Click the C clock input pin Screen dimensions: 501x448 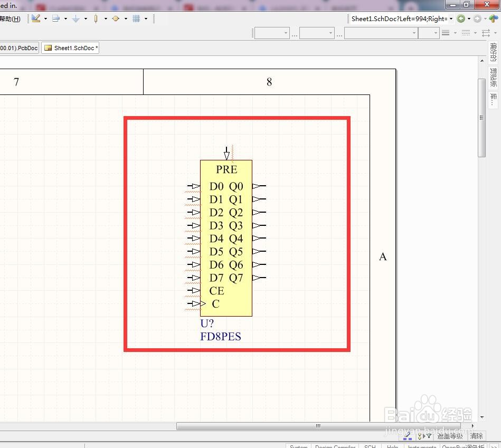pyautogui.click(x=194, y=303)
